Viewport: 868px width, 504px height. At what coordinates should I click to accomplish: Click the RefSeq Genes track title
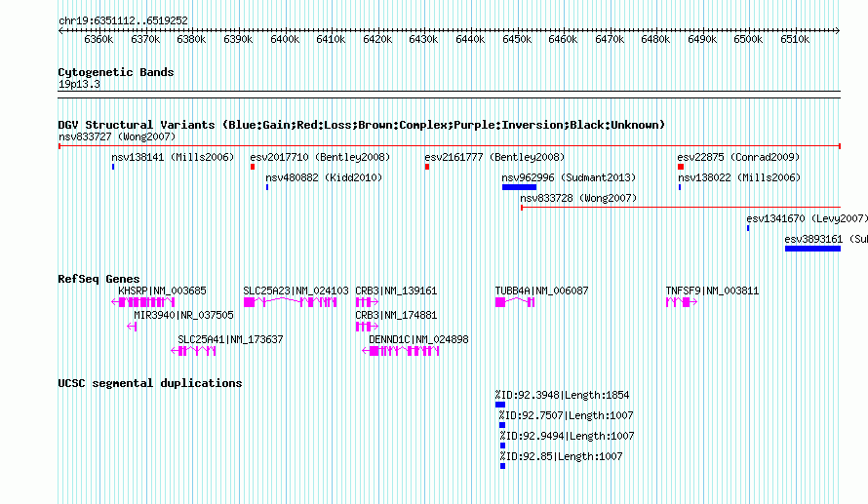coord(99,279)
